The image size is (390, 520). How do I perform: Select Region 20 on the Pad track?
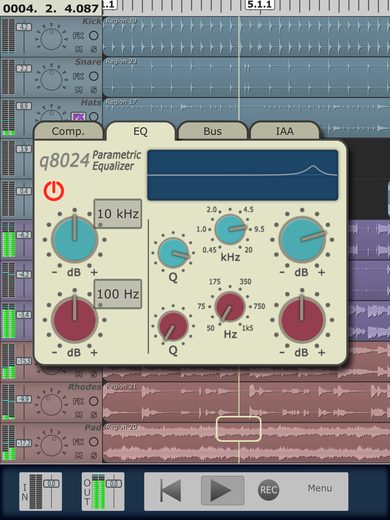[x=246, y=443]
